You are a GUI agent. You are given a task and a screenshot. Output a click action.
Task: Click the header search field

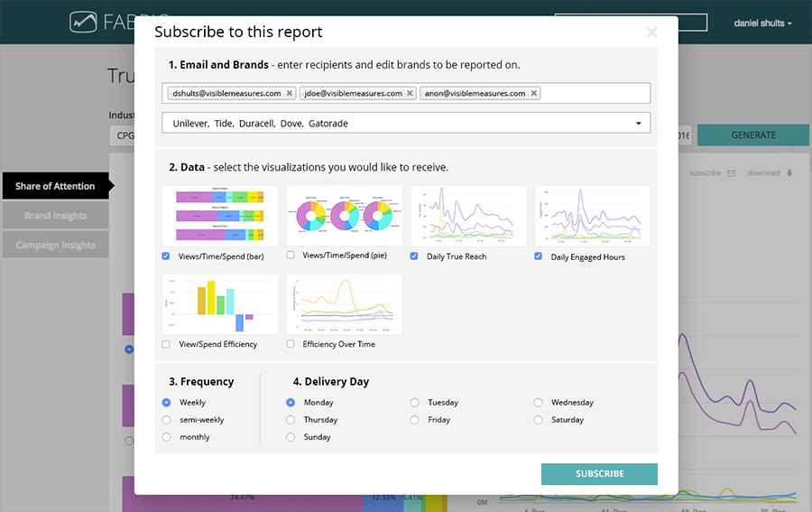631,23
